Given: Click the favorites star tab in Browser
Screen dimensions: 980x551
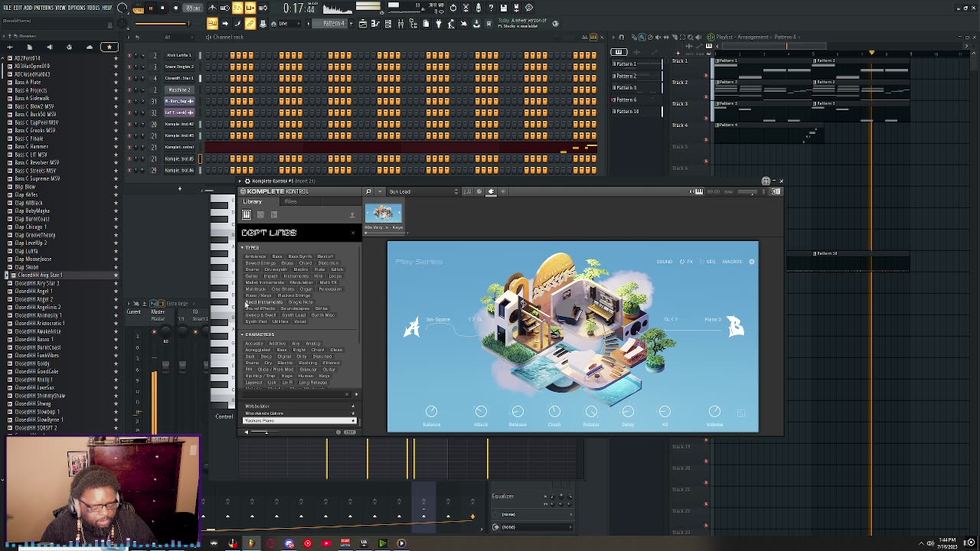Looking at the screenshot, I should click(x=109, y=47).
